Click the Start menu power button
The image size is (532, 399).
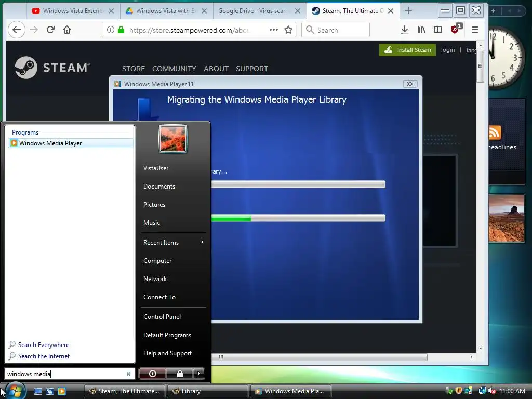coord(152,374)
